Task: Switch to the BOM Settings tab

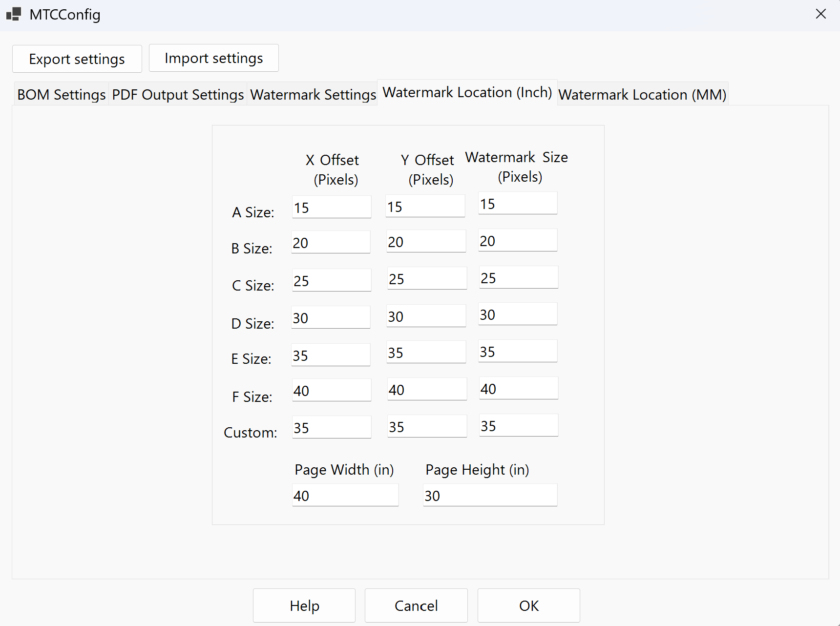Action: click(62, 94)
